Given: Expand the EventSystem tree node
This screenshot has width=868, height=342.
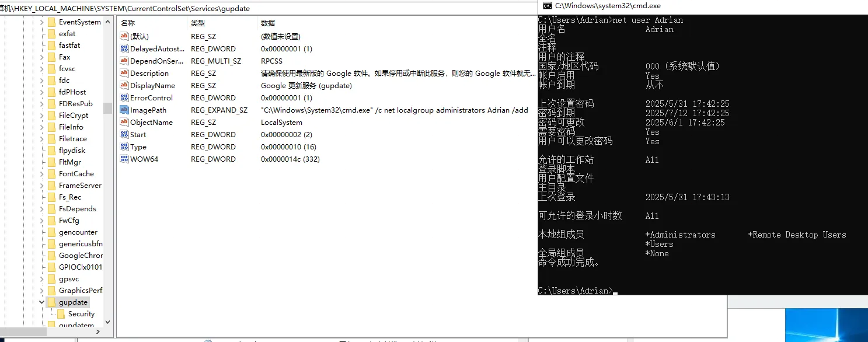Looking at the screenshot, I should coord(41,22).
